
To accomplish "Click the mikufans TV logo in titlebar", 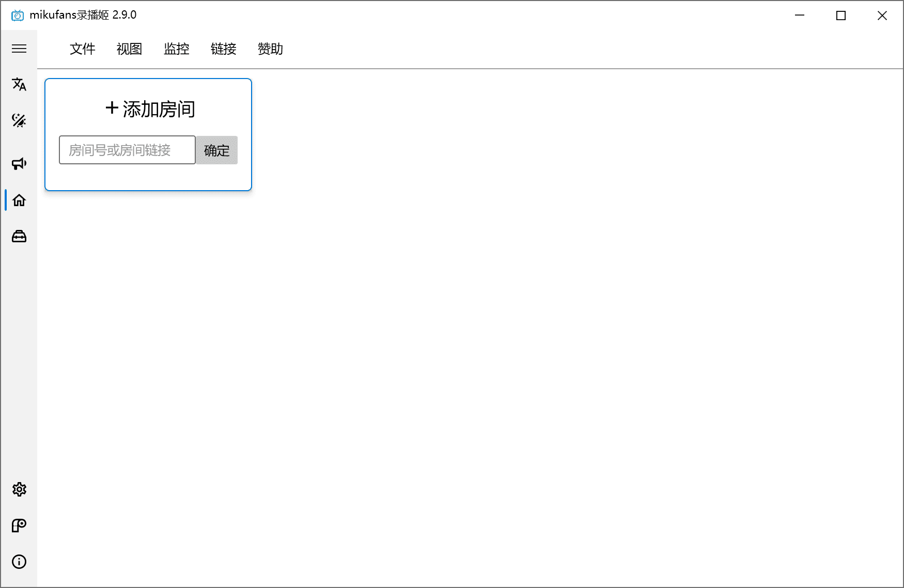I will [17, 15].
